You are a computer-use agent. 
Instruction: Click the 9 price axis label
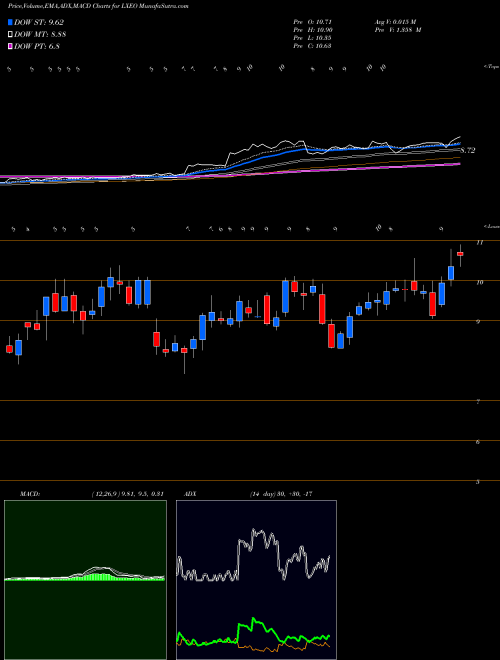point(478,322)
